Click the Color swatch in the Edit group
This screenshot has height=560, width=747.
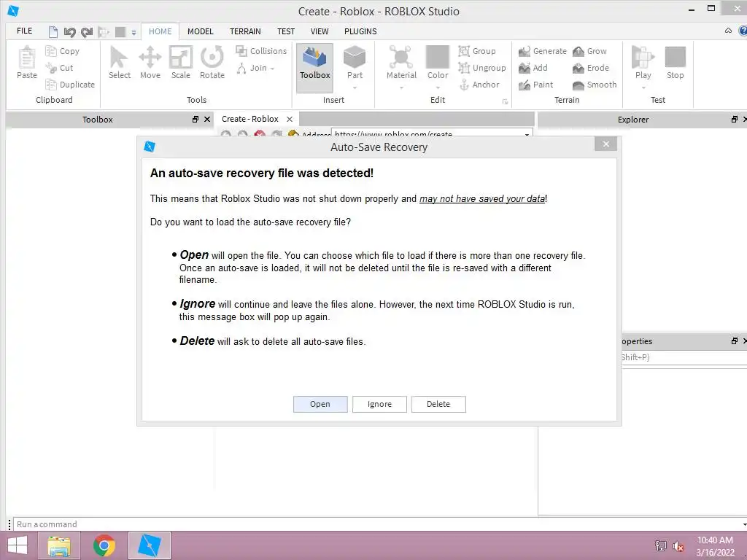tap(438, 58)
